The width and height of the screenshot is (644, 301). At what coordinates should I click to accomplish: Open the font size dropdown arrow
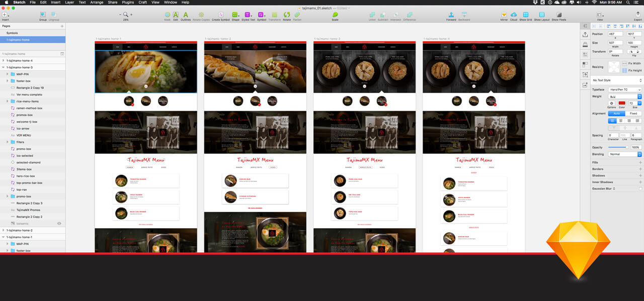click(639, 103)
